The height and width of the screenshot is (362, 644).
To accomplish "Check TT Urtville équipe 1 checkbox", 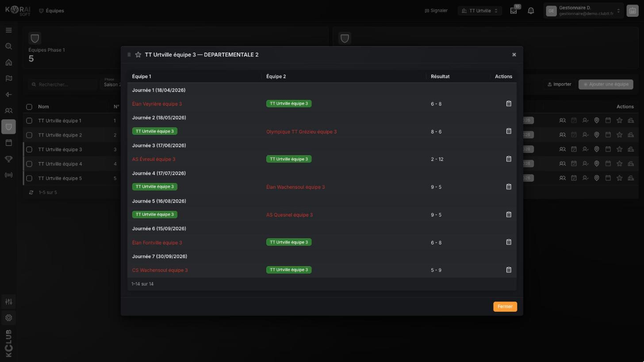I will [x=29, y=121].
